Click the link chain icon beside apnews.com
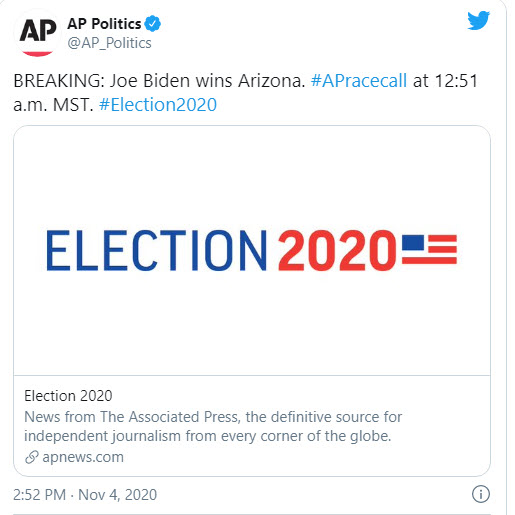The width and height of the screenshot is (515, 515). pyautogui.click(x=32, y=457)
